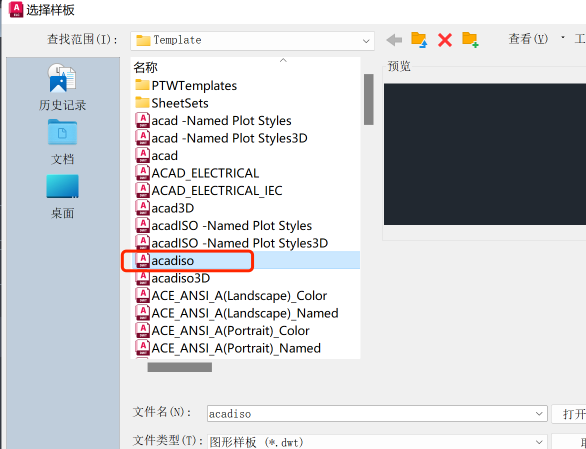Select ACE_ANSI_A(Landscape)_Named template
Image resolution: width=586 pixels, height=449 pixels.
pyautogui.click(x=237, y=313)
